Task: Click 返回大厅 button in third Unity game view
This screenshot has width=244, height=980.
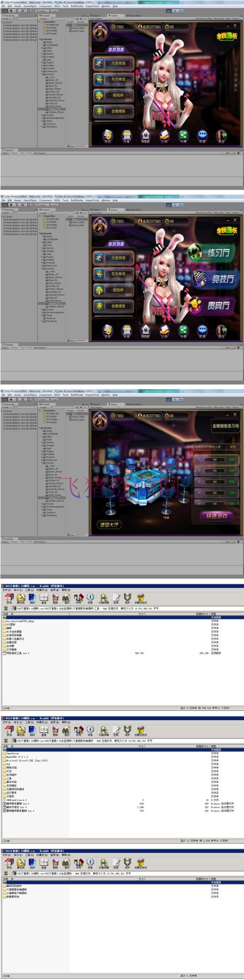Action: tap(109, 525)
